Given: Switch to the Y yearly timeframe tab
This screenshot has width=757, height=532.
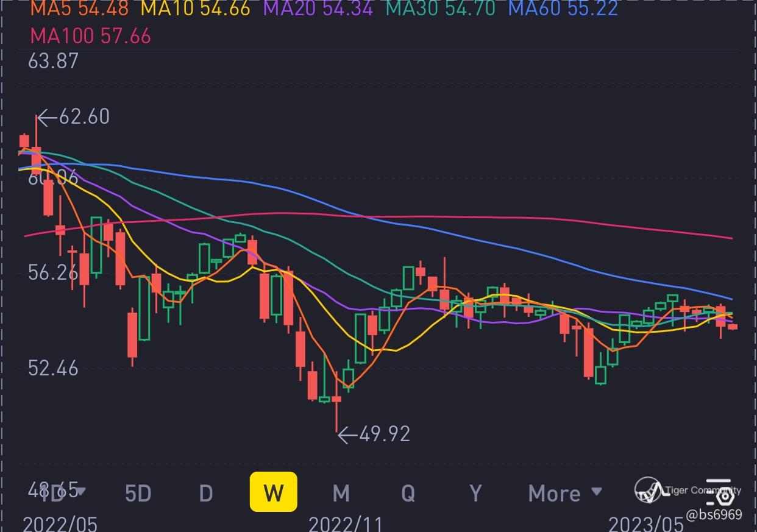Looking at the screenshot, I should (475, 493).
